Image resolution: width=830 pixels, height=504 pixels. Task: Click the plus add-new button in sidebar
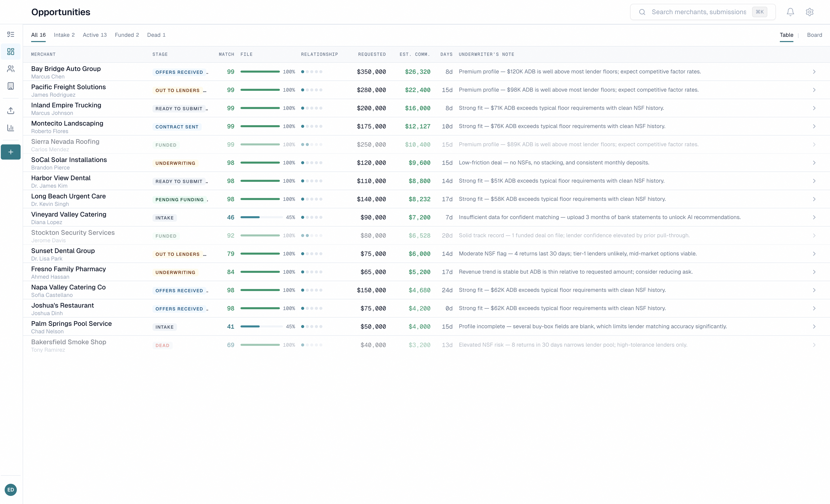coord(11,152)
